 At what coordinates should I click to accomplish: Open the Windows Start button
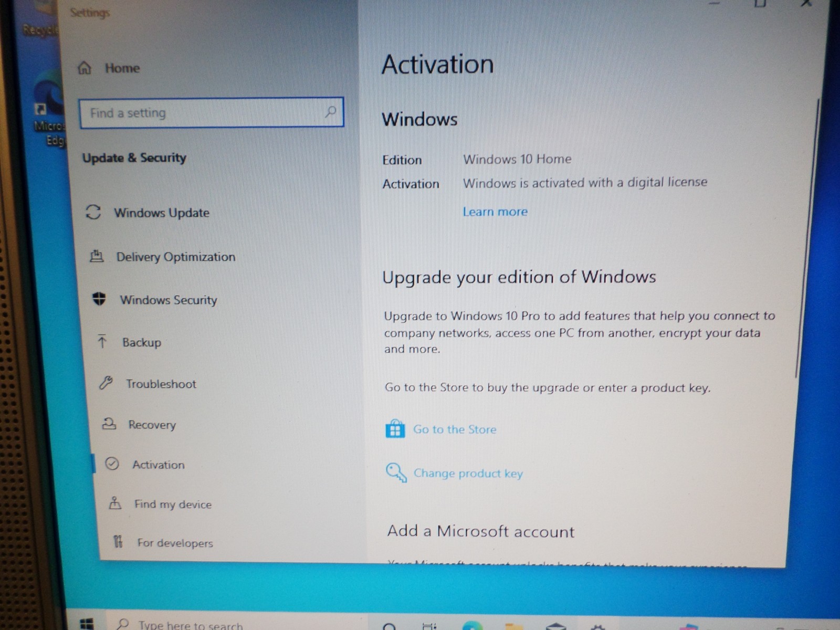87,624
